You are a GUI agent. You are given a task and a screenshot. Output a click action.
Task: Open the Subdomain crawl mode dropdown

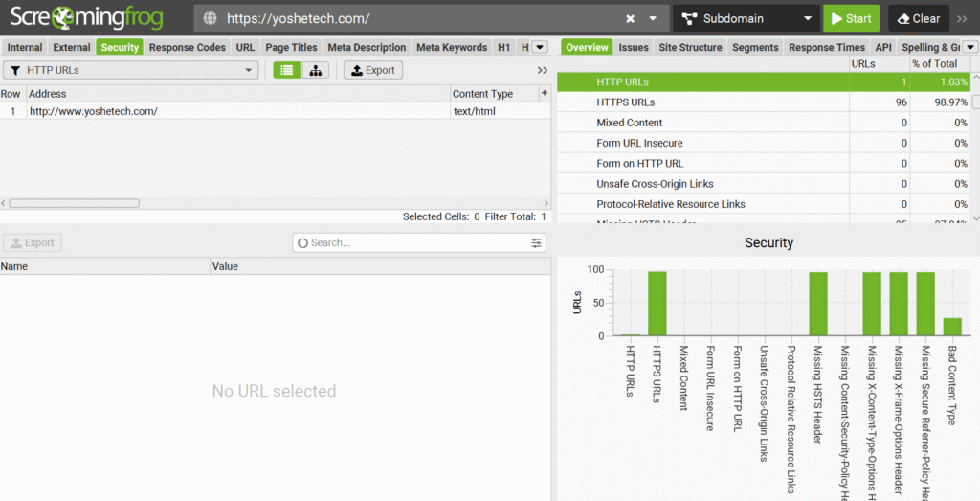[x=746, y=18]
